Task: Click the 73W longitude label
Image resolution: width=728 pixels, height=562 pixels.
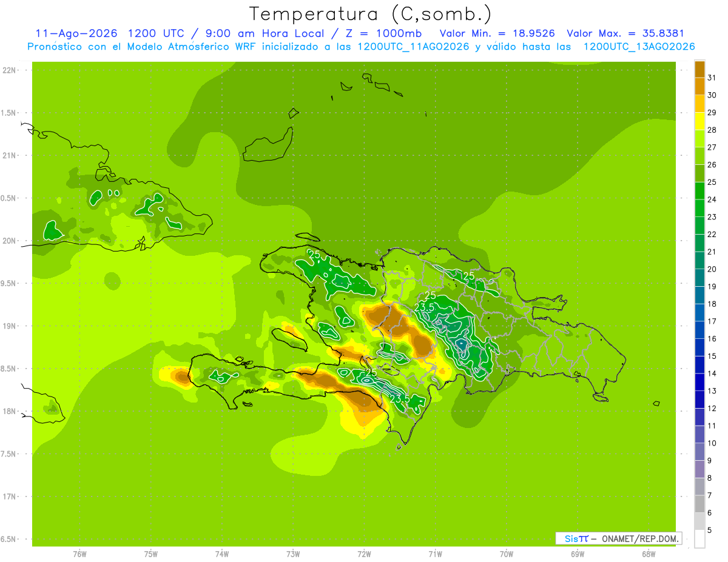Action: (293, 554)
